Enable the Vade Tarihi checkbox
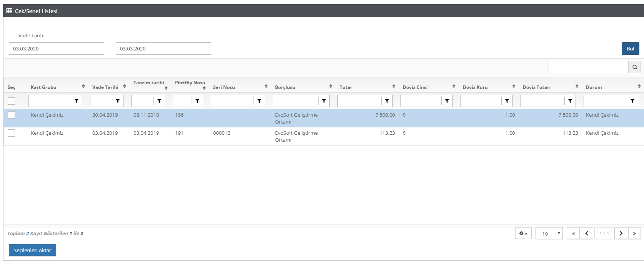This screenshot has width=644, height=261. [13, 35]
